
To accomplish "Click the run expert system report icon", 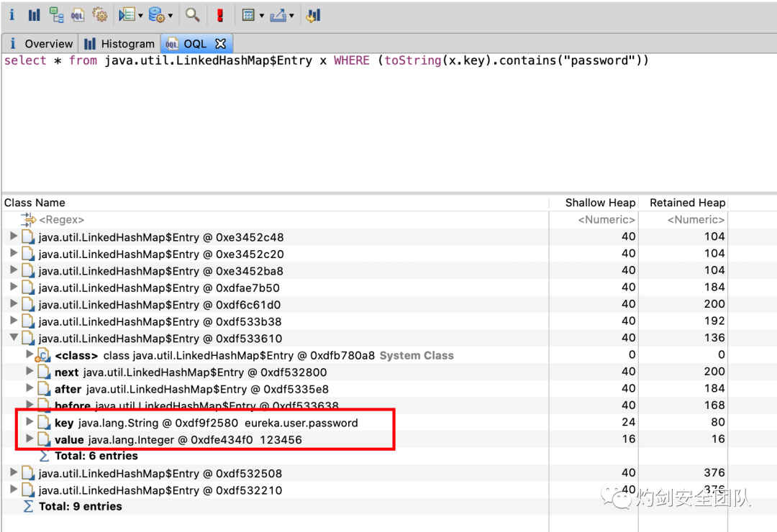I will point(127,15).
